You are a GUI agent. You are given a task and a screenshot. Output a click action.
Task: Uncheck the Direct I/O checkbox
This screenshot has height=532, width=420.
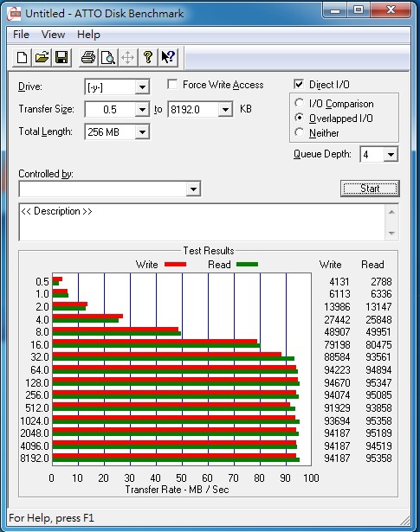click(299, 85)
